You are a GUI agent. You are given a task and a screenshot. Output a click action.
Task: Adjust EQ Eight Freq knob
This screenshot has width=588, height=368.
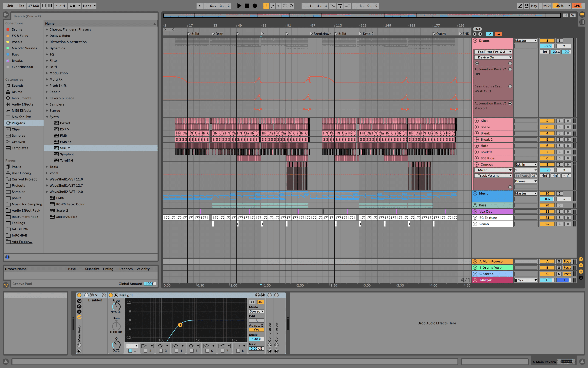coord(116,306)
